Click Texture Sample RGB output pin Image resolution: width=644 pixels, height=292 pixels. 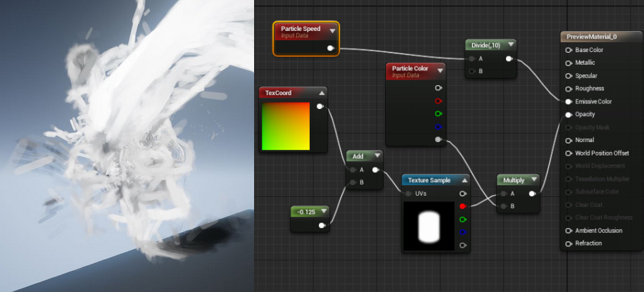pos(463,193)
